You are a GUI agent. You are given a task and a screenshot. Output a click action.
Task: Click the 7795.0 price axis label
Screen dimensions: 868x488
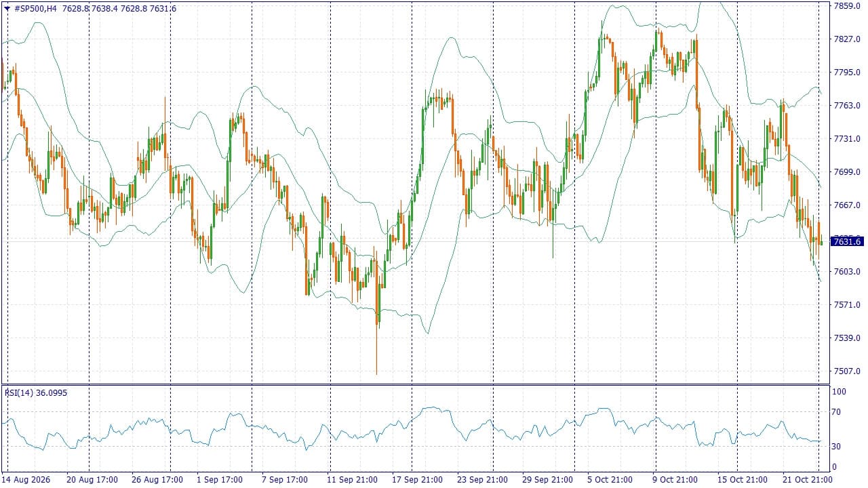(x=846, y=72)
